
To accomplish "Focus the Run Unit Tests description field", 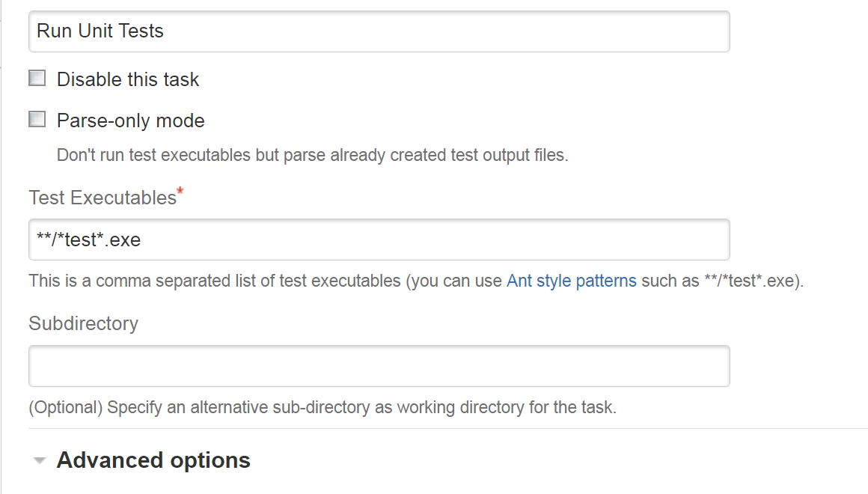I will (379, 31).
